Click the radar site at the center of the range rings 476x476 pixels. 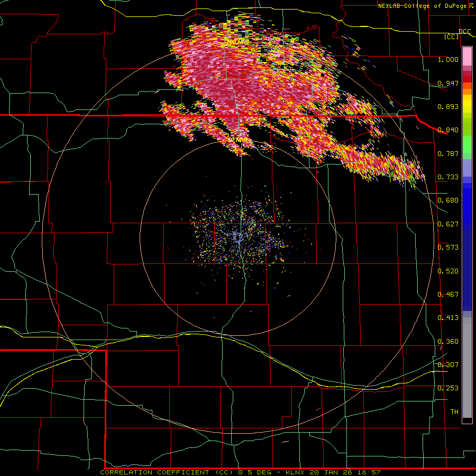pyautogui.click(x=239, y=237)
